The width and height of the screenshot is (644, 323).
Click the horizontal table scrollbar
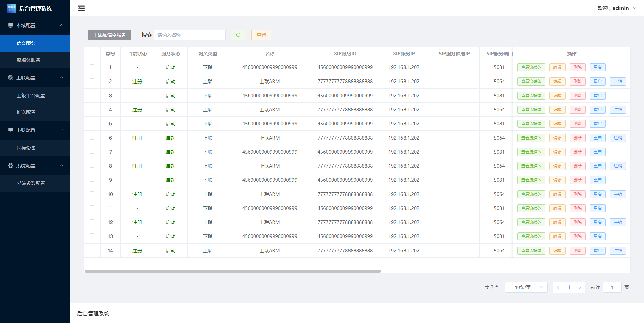coord(232,271)
